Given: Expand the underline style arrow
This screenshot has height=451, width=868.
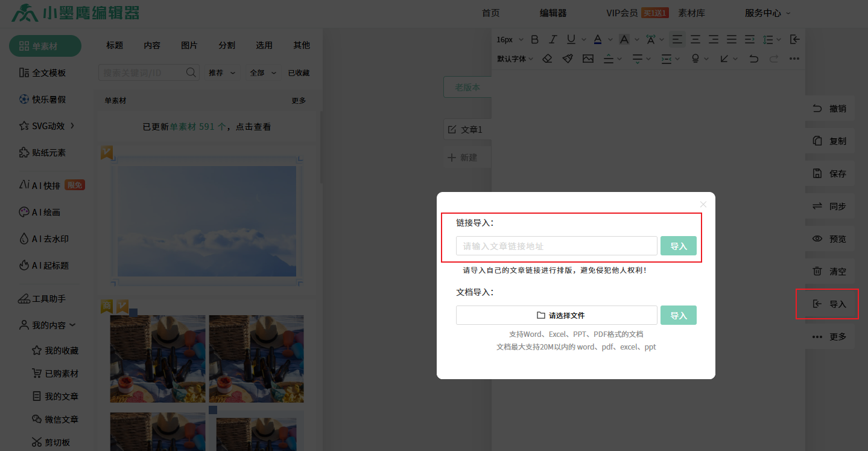Looking at the screenshot, I should (x=584, y=40).
